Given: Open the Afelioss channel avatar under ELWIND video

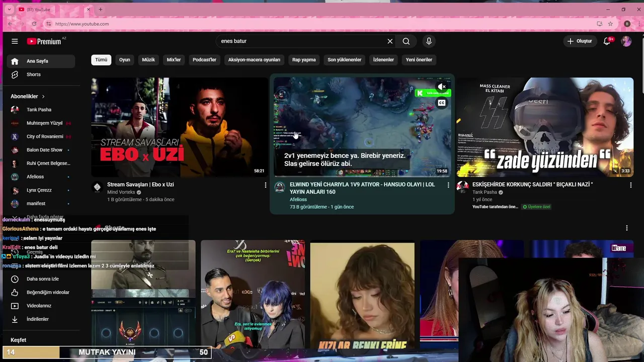Looking at the screenshot, I should (280, 187).
